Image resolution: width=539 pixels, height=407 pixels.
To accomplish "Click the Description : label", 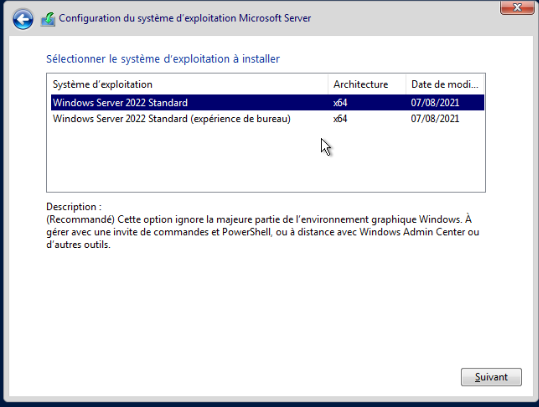I will click(74, 207).
